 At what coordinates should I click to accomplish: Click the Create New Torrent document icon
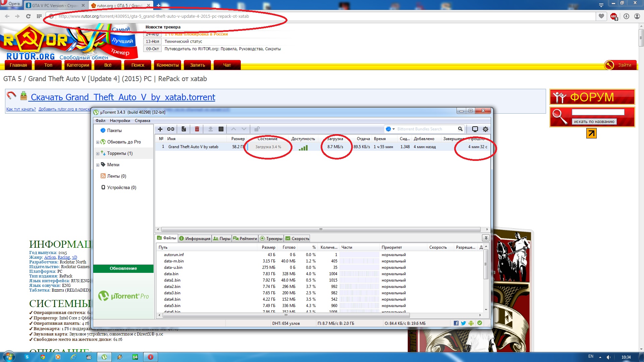click(184, 129)
